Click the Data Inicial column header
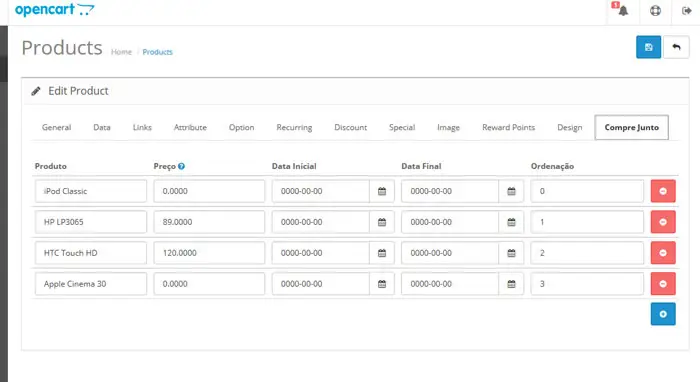The height and width of the screenshot is (382, 700). click(294, 166)
